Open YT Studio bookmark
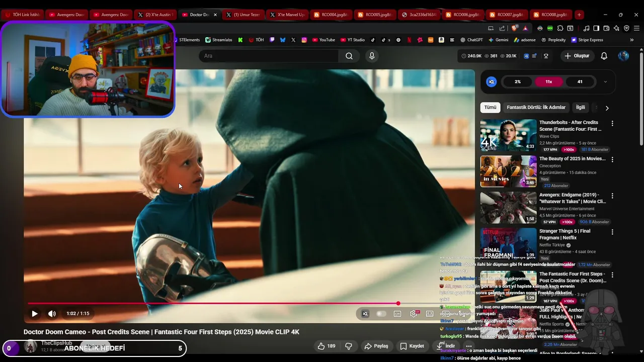This screenshot has width=644, height=362. point(353,40)
